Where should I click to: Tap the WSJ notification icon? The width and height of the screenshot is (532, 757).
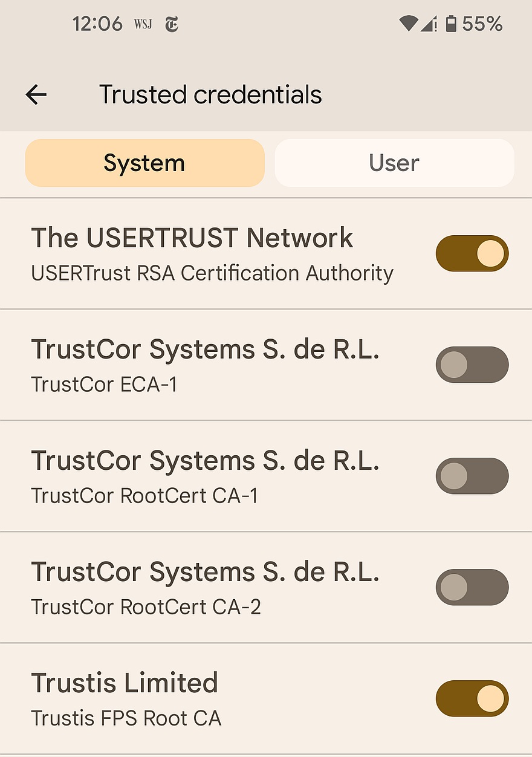click(x=143, y=24)
